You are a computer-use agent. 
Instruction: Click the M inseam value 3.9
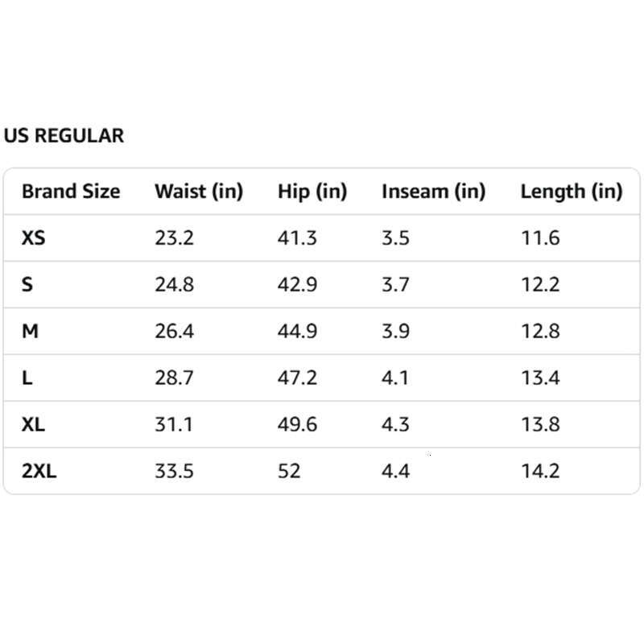click(x=395, y=332)
